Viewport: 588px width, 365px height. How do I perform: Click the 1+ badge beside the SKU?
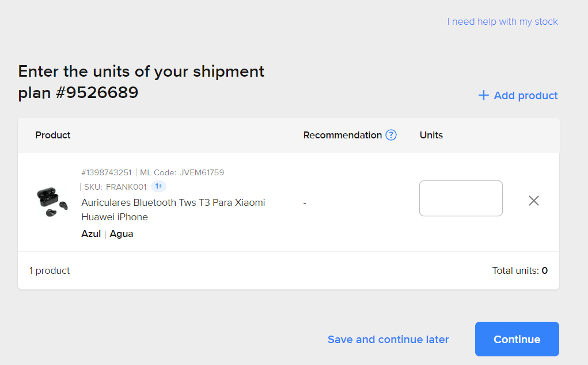pos(158,186)
